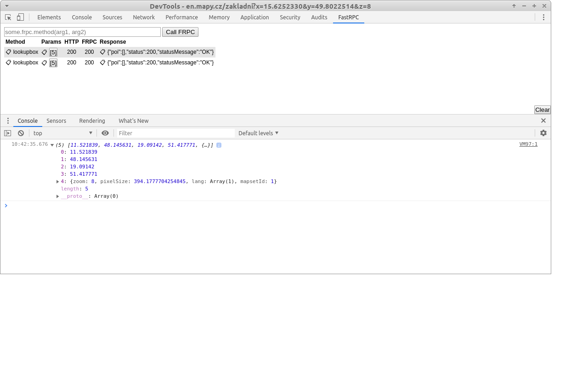Expand the zoom object at index 4
The height and width of the screenshot is (368, 588).
pos(57,181)
